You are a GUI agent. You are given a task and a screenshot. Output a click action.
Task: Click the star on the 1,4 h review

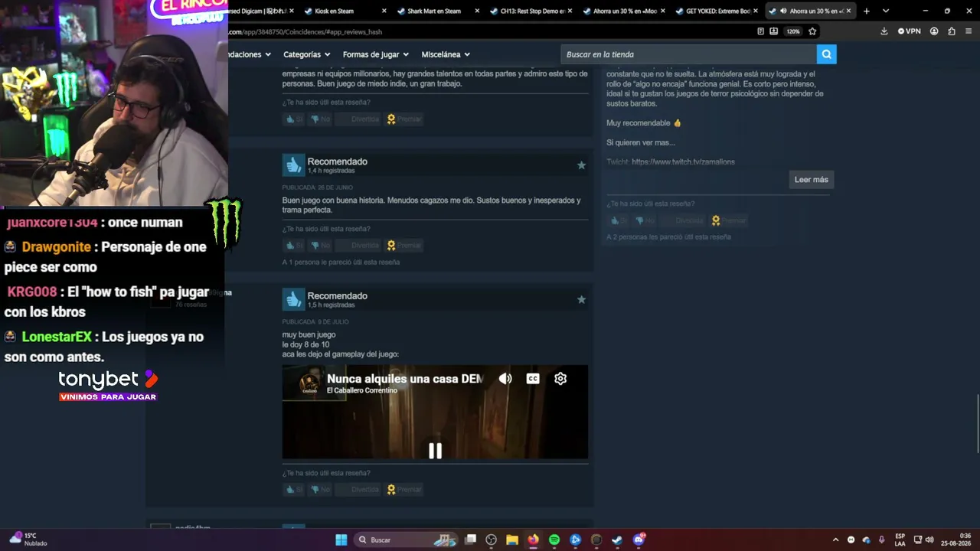pyautogui.click(x=581, y=165)
